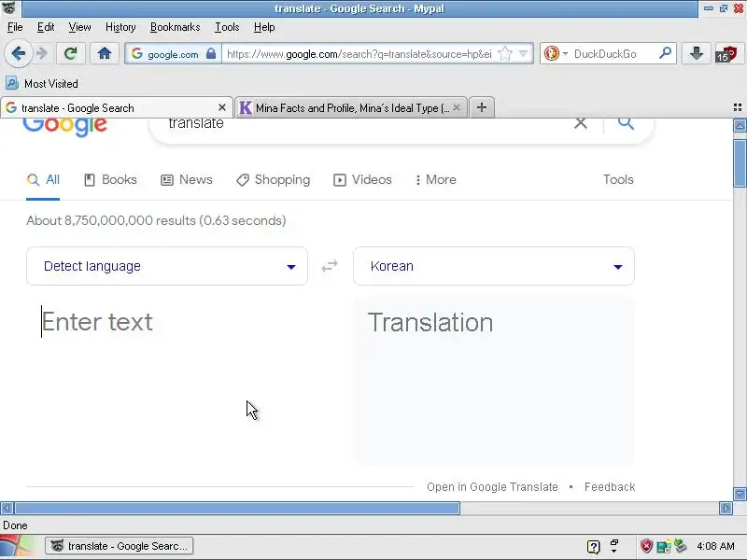
Task: Click the vertical scrollbar thumb
Action: point(740,163)
